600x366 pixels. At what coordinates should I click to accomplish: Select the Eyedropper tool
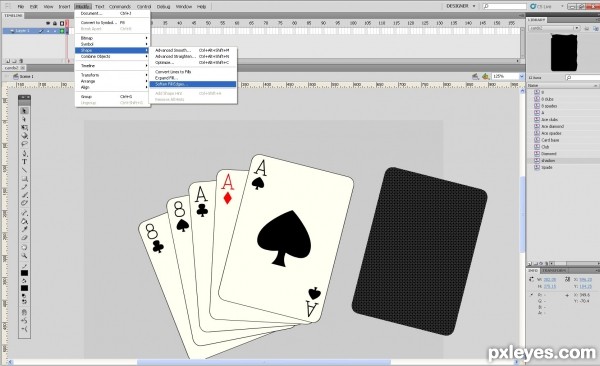pos(24,230)
